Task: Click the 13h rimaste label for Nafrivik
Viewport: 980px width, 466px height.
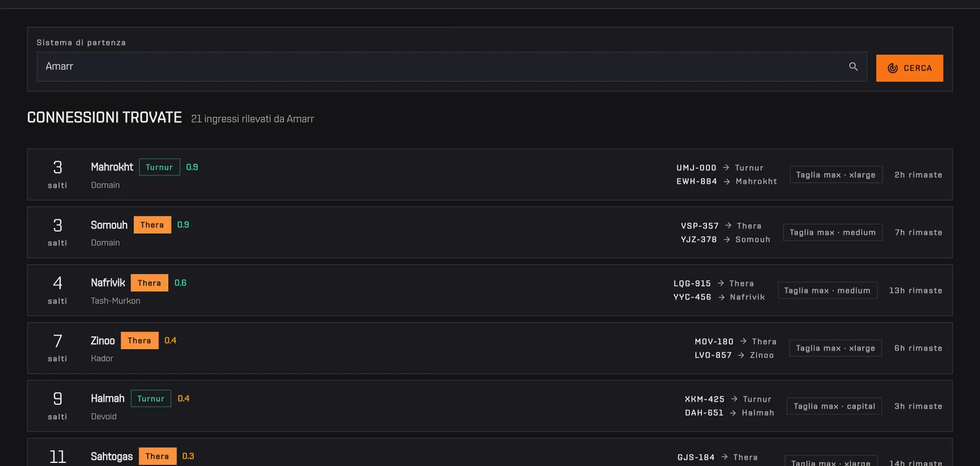Action: point(916,290)
